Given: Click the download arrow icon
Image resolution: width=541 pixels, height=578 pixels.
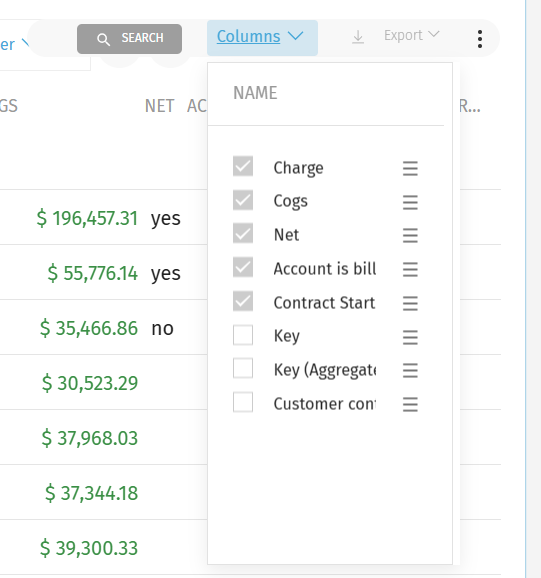Looking at the screenshot, I should [358, 37].
